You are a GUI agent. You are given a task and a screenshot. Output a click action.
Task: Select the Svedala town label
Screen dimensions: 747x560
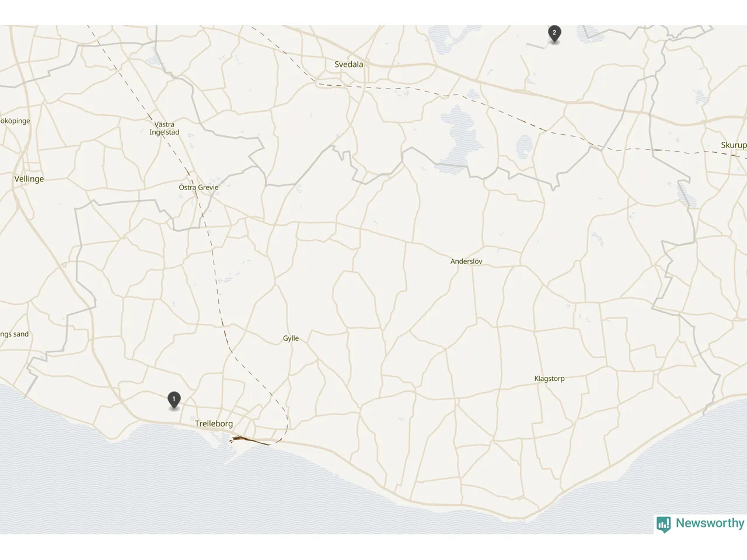(x=348, y=64)
